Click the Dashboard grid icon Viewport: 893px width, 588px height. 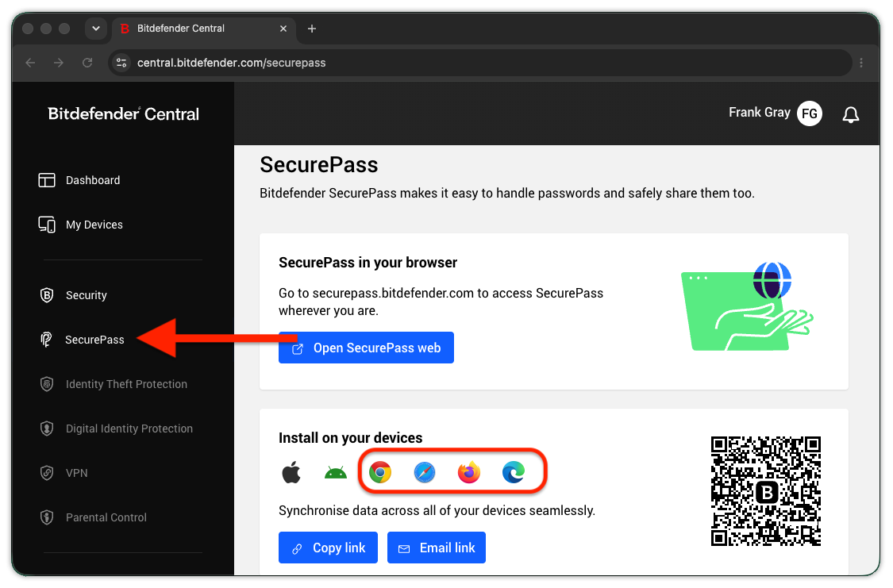point(47,180)
